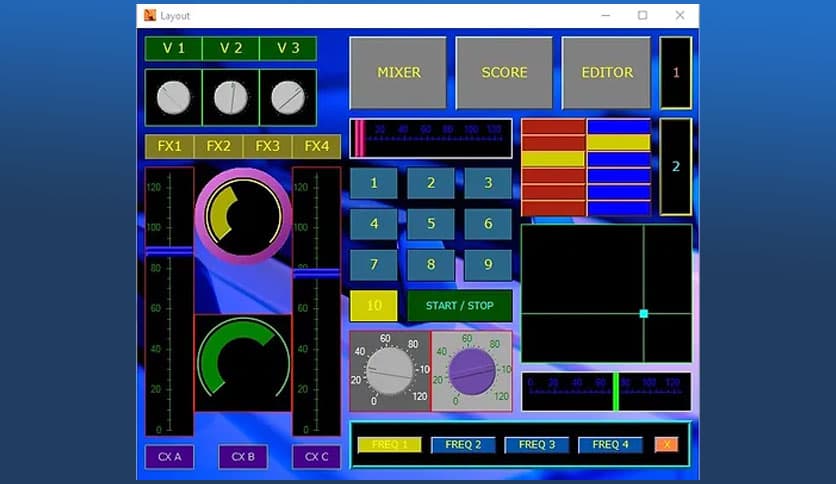The width and height of the screenshot is (836, 484).
Task: Click the V 1 button
Action: click(x=174, y=49)
